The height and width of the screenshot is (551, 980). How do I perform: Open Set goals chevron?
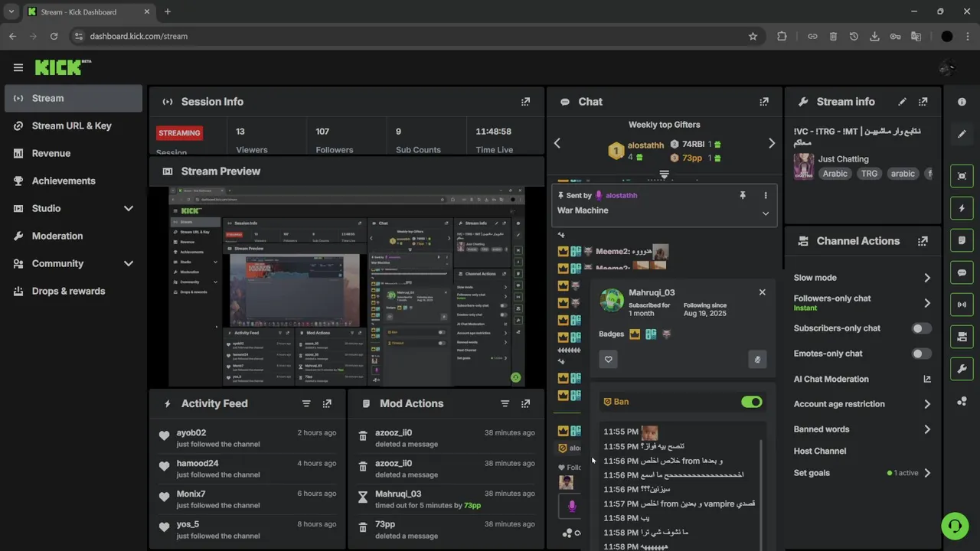pos(927,473)
